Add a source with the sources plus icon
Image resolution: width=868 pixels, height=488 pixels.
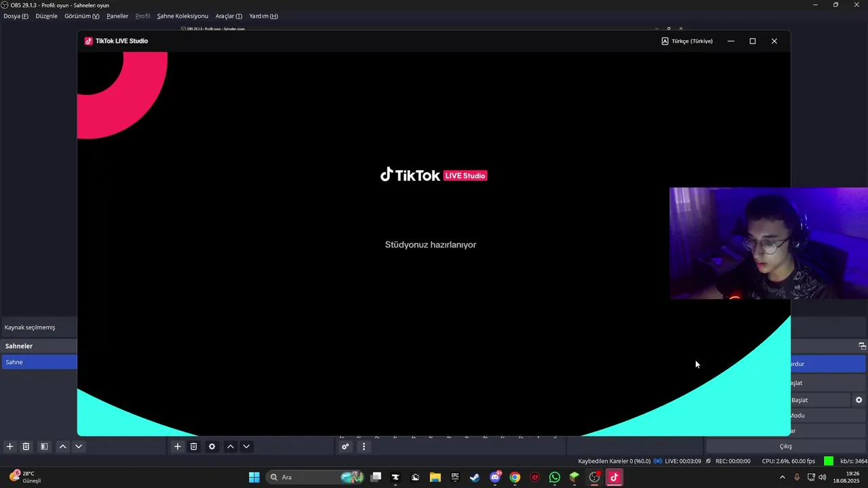178,447
